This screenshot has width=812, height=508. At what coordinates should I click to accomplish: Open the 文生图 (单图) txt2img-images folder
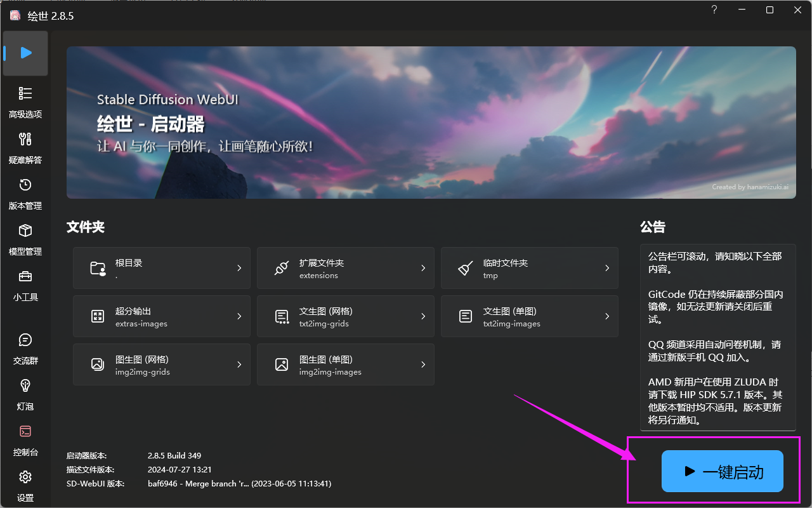pos(530,316)
